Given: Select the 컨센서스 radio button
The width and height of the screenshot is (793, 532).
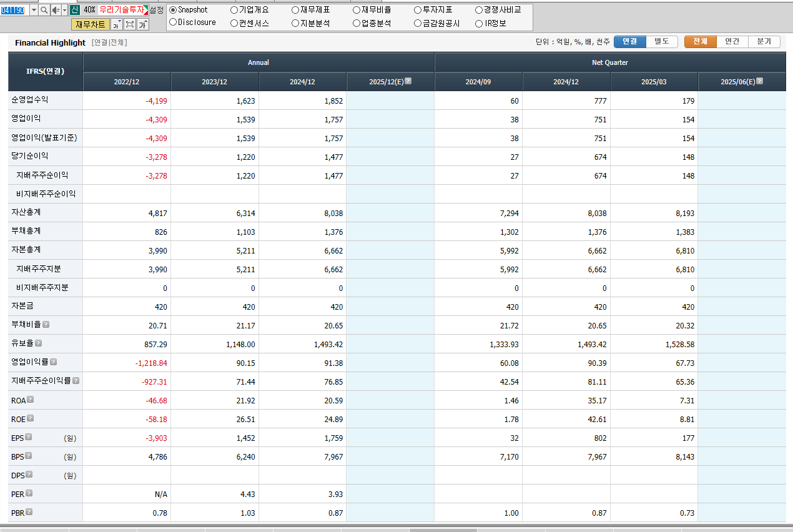Looking at the screenshot, I should [234, 23].
